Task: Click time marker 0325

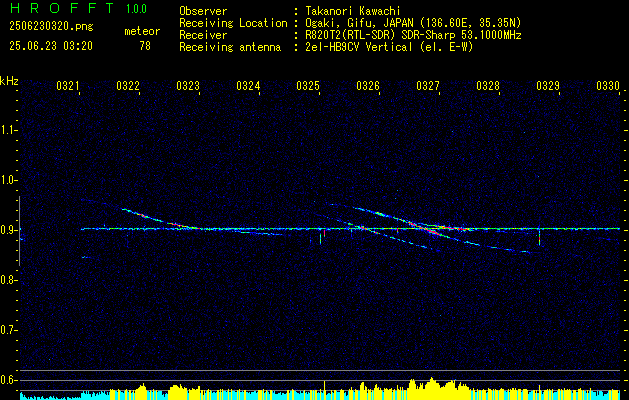Action: [x=308, y=85]
